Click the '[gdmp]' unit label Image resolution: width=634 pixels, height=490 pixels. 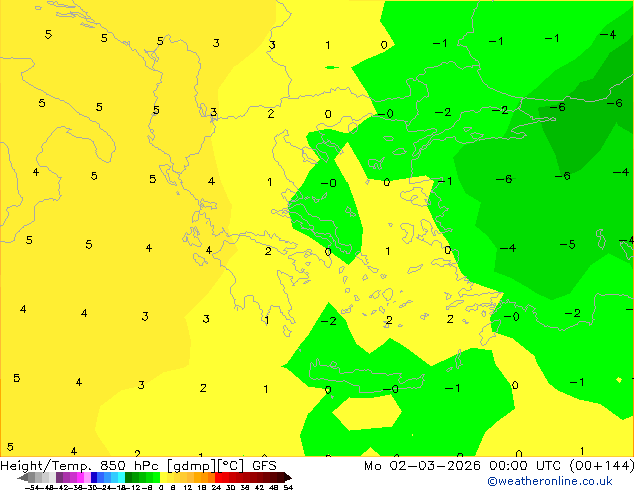click(192, 466)
